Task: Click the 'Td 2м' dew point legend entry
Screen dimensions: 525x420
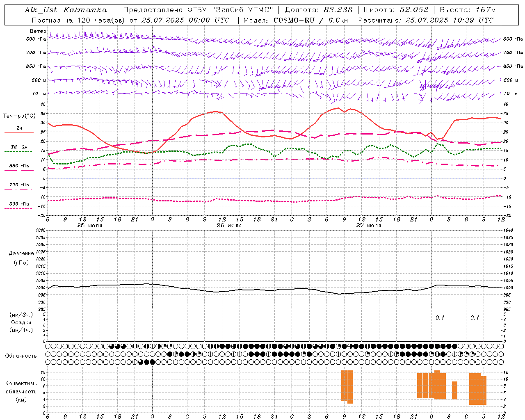Action: (x=19, y=147)
